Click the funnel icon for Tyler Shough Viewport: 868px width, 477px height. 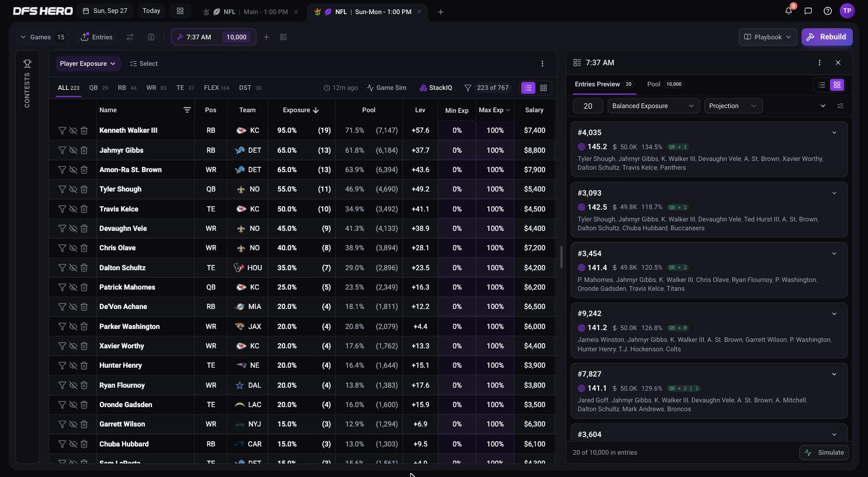62,189
